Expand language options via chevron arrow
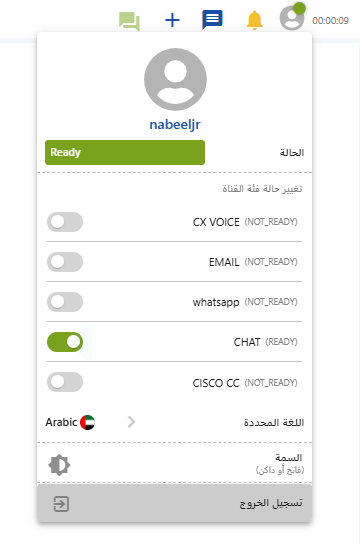This screenshot has height=544, width=360. pos(131,422)
